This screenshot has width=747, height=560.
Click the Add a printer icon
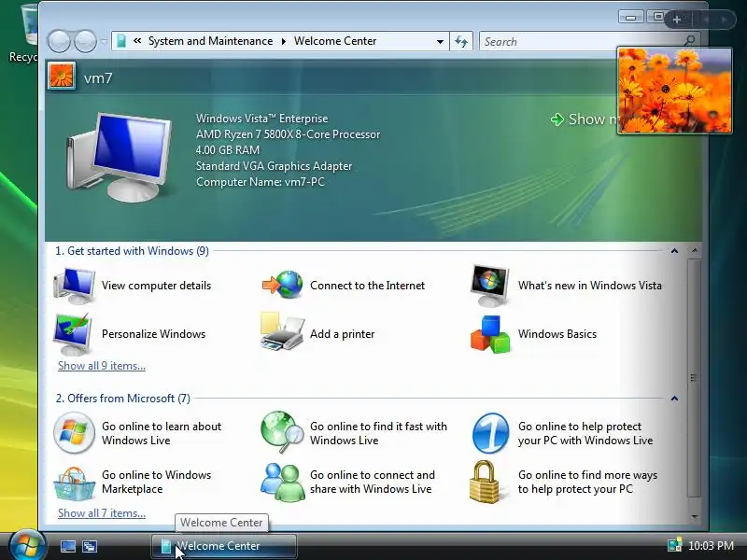282,331
